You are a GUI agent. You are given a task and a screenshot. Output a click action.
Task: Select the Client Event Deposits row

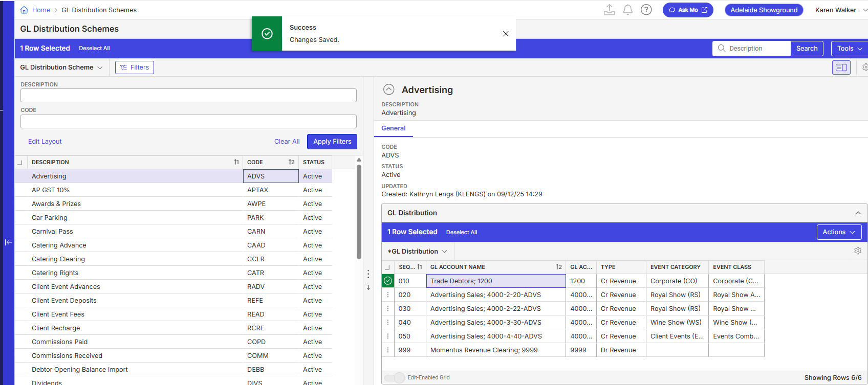173,301
